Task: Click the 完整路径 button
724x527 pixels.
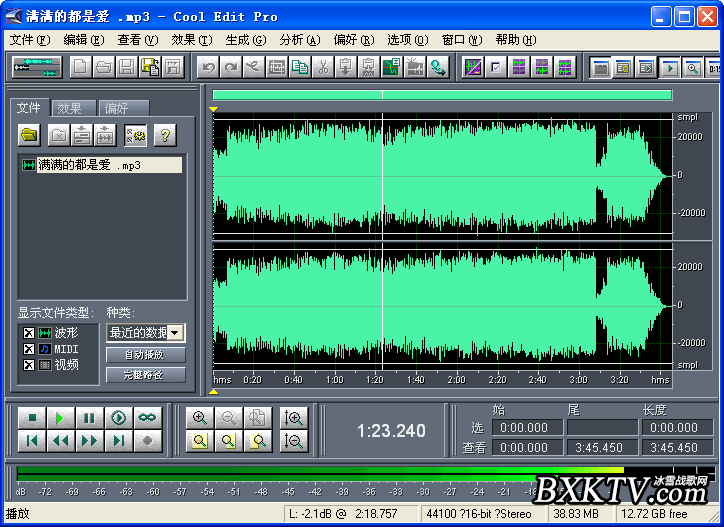Action: 145,375
